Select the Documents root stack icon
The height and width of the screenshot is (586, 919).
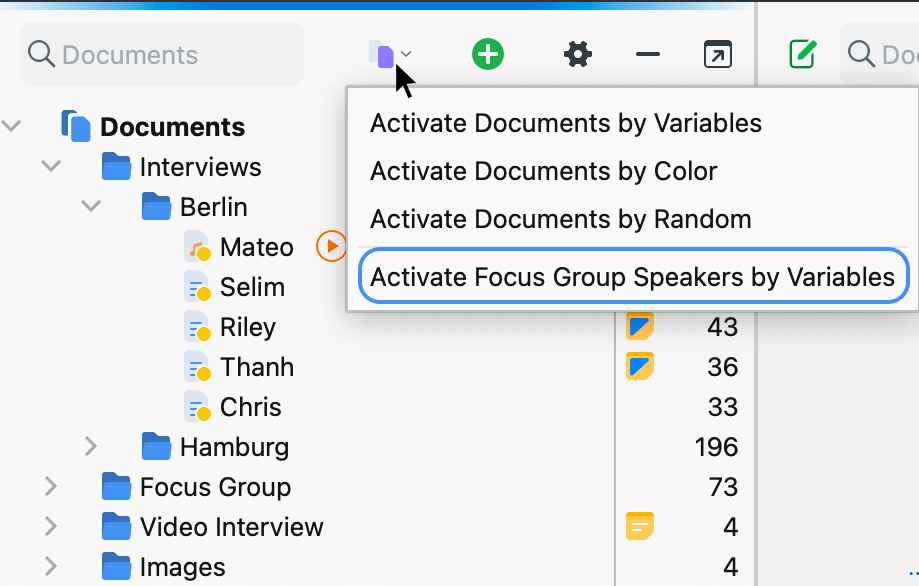point(76,126)
